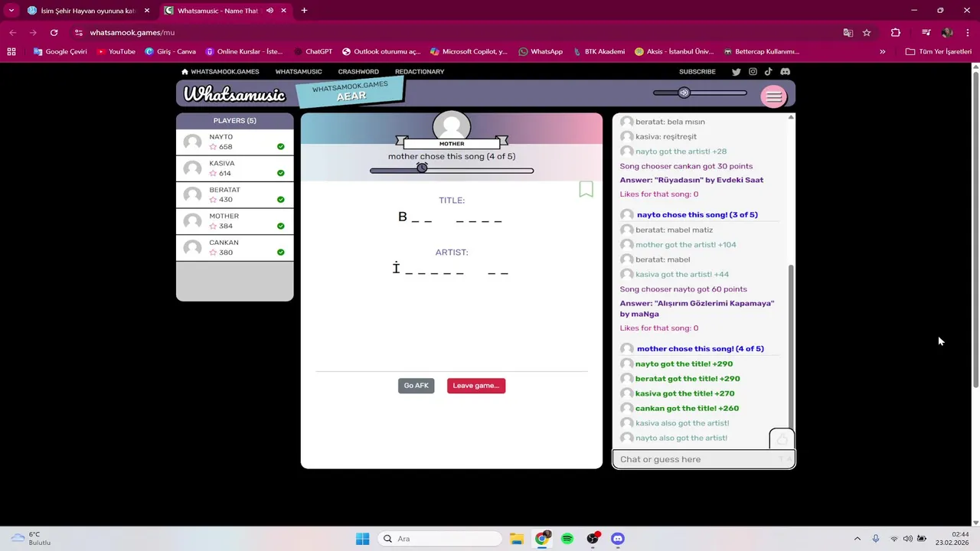Open the pink hamburger menu
Screen dimensions: 980x551
pyautogui.click(x=773, y=96)
